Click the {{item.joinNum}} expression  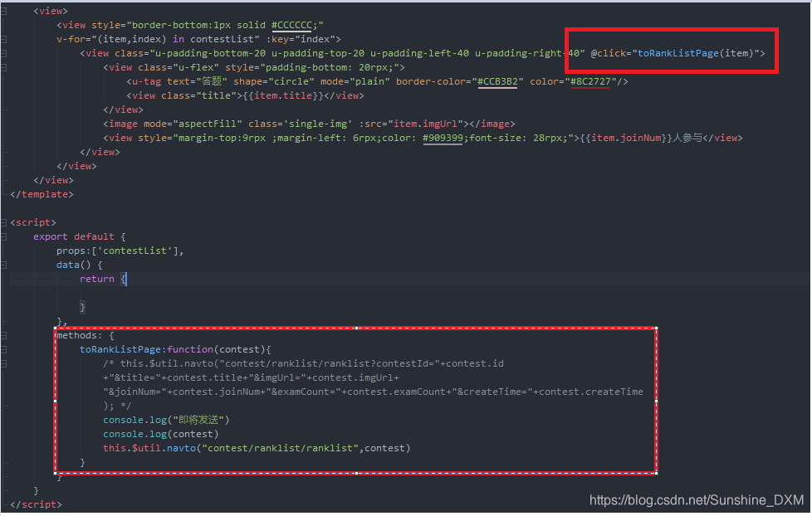tap(626, 138)
